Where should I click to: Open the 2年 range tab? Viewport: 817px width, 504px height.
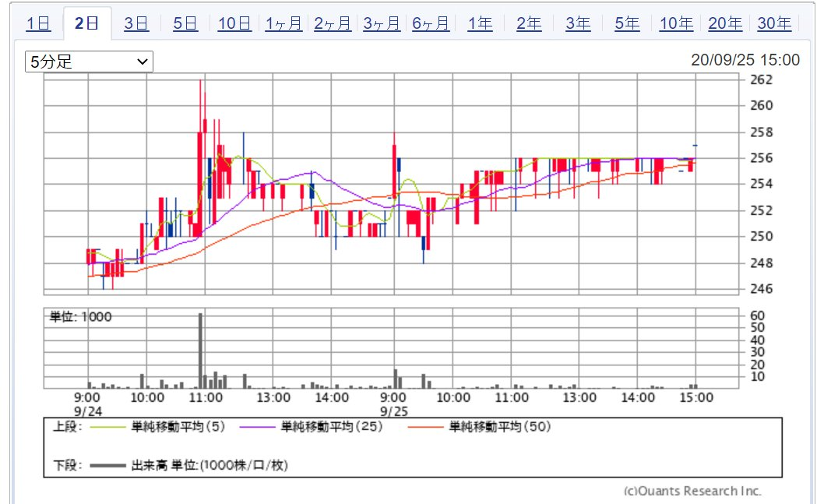point(529,23)
